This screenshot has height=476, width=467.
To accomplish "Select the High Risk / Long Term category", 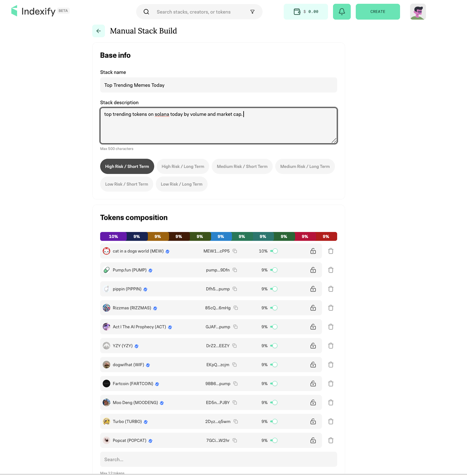I will pyautogui.click(x=183, y=166).
